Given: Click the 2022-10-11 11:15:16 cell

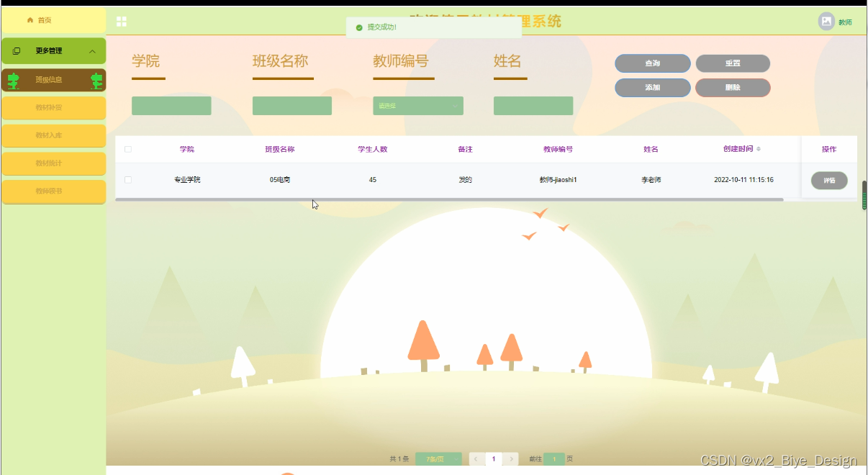Looking at the screenshot, I should coord(743,180).
